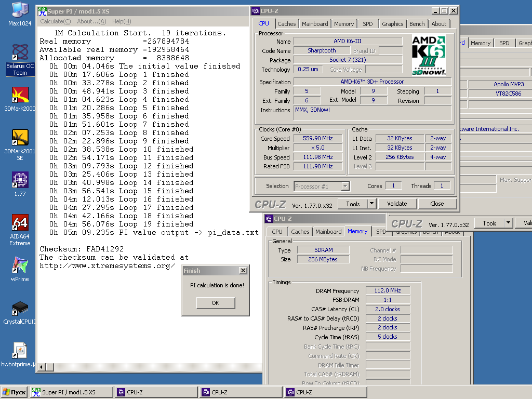Screen dimensions: 532x399
Task: Open the 1.77 CPU-Z desktop shortcut
Action: 20,184
